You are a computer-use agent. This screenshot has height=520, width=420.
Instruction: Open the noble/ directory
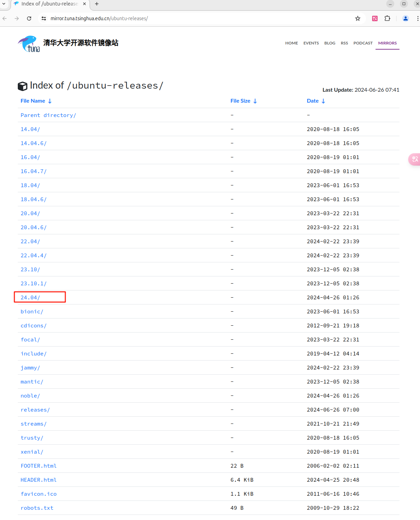point(30,396)
